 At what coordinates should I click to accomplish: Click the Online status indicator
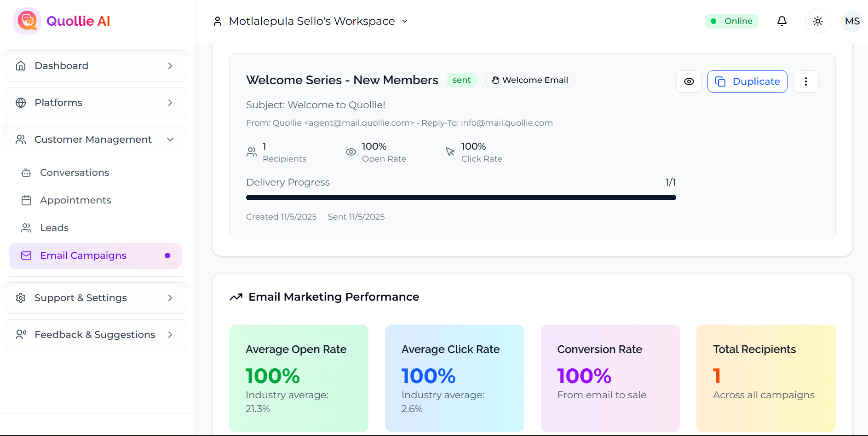731,21
